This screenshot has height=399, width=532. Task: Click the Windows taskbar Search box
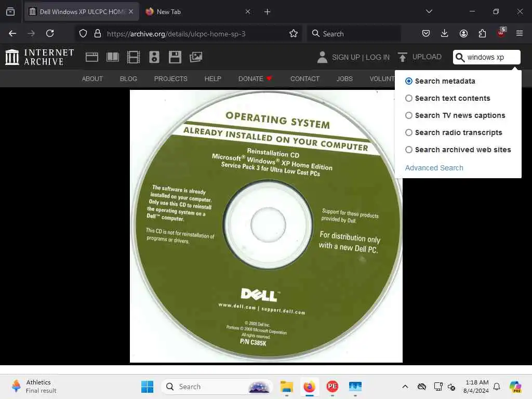(x=217, y=387)
